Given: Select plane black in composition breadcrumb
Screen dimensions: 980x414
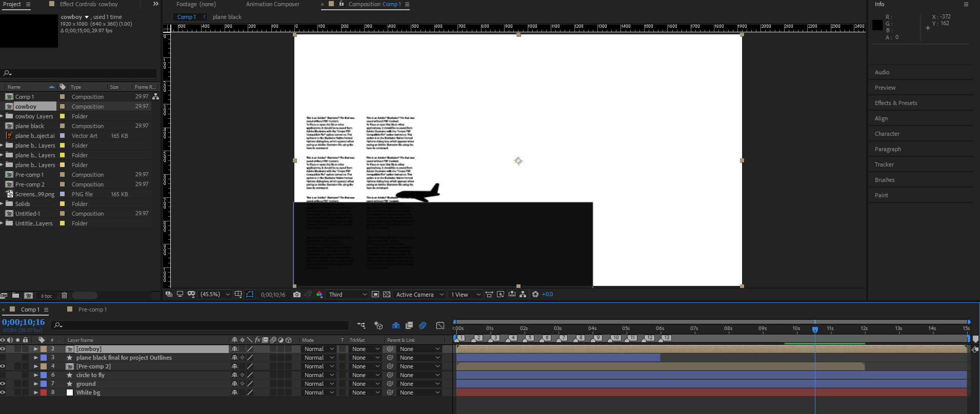Looking at the screenshot, I should click(227, 17).
